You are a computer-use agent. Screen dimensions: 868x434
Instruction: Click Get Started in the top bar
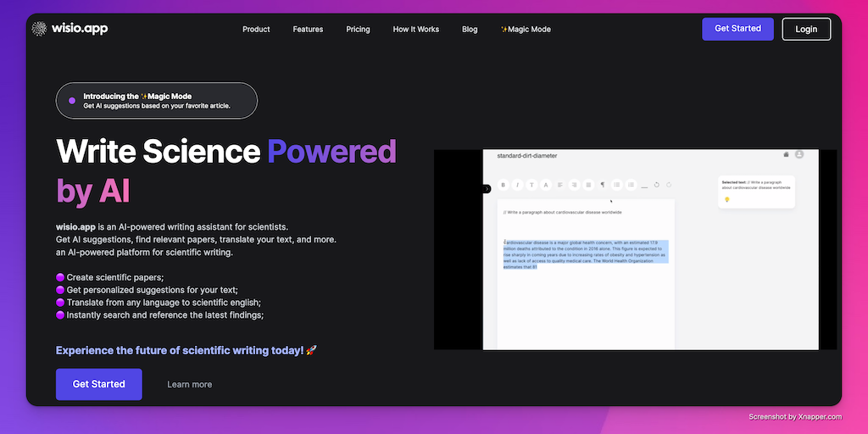[738, 29]
